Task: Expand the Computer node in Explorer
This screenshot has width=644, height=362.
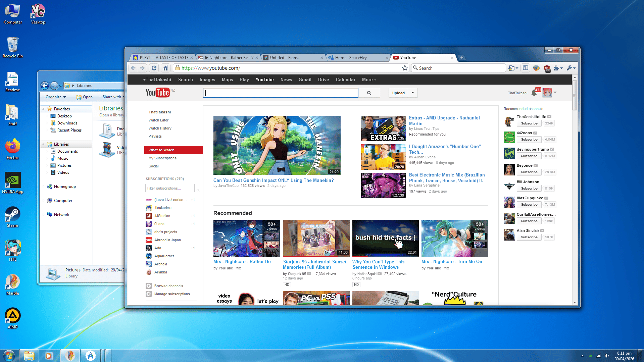Action: click(43, 201)
